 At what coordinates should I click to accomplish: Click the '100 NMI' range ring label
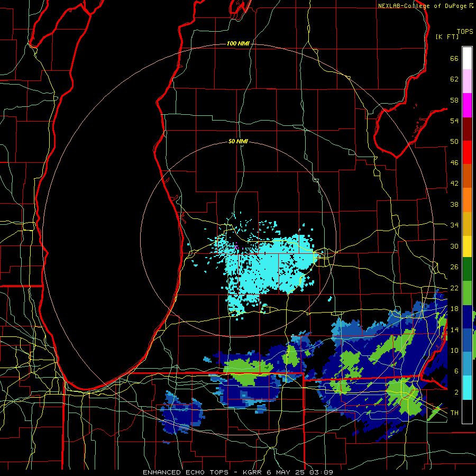tap(238, 44)
